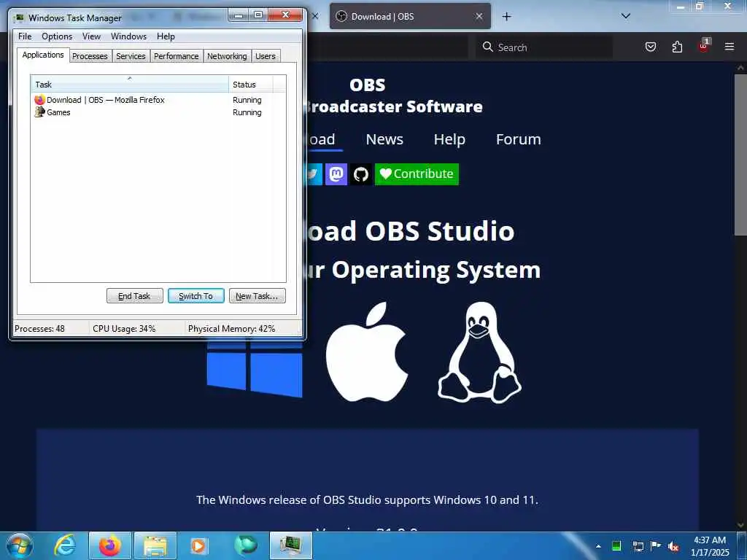
Task: Expand the list all tabs chevron
Action: pos(626,16)
